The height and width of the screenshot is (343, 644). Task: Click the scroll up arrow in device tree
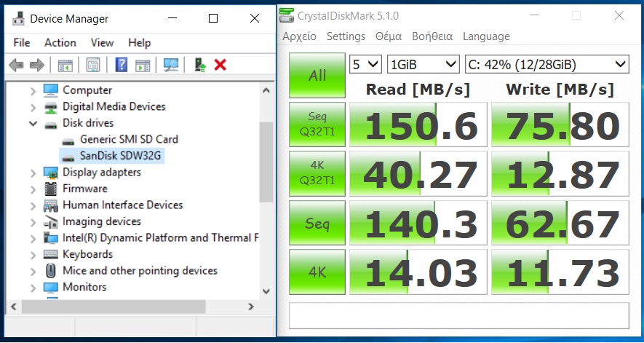266,90
